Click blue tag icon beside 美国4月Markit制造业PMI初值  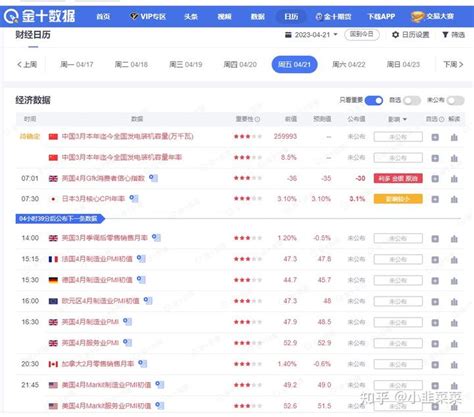160,385
